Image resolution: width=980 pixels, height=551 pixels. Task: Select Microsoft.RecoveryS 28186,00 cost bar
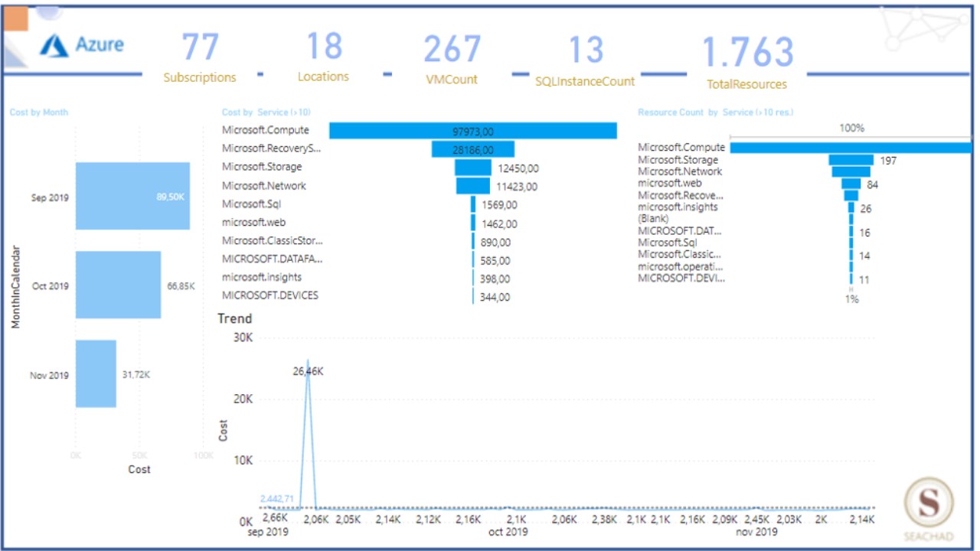(473, 149)
